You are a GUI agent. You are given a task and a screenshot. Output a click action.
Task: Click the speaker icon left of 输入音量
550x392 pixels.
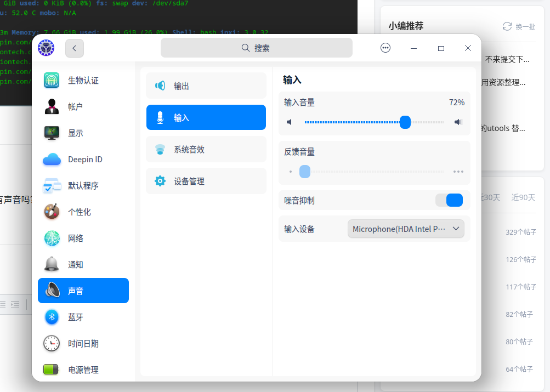290,122
